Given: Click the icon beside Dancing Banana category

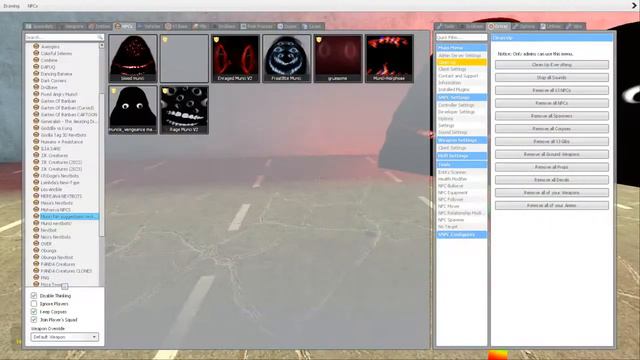Looking at the screenshot, I should (x=36, y=74).
